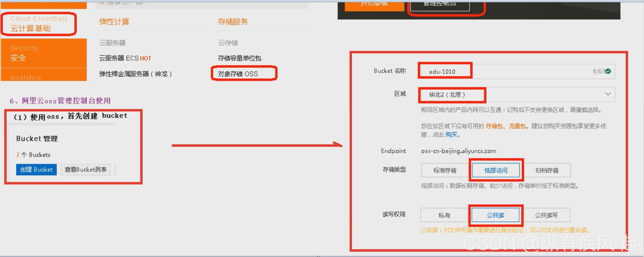Click the 云服务器 ECS link
Image resolution: width=644 pixels, height=257 pixels.
pyautogui.click(x=119, y=58)
